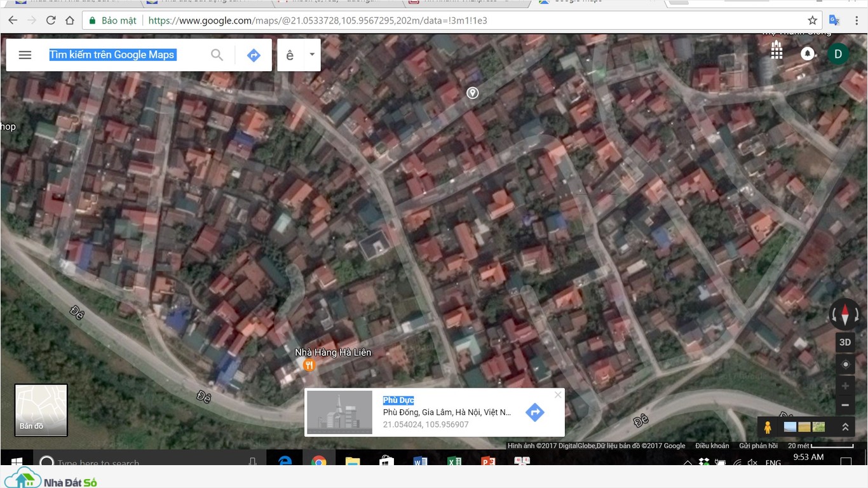Open Google notifications bell
This screenshot has height=488, width=868.
click(808, 53)
